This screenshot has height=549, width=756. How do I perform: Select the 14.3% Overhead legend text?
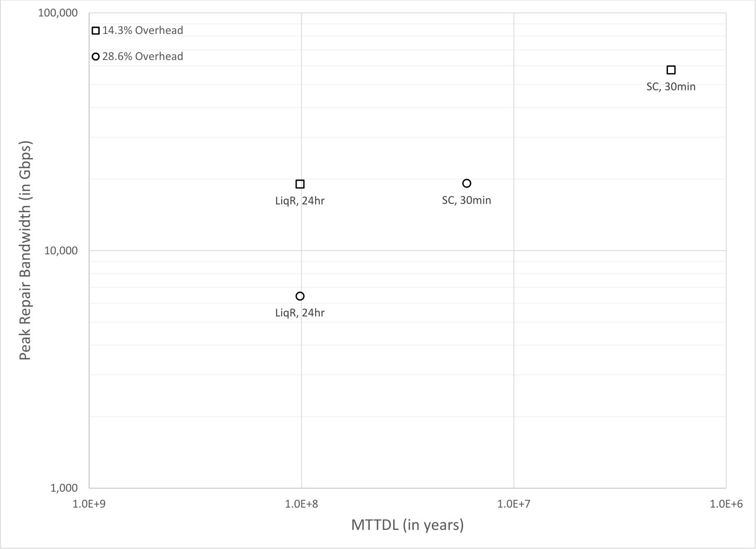[143, 30]
